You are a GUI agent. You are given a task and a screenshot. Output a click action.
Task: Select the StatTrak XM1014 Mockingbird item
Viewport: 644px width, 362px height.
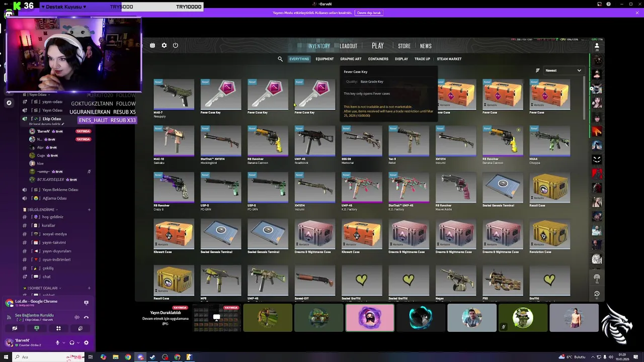pos(220,145)
